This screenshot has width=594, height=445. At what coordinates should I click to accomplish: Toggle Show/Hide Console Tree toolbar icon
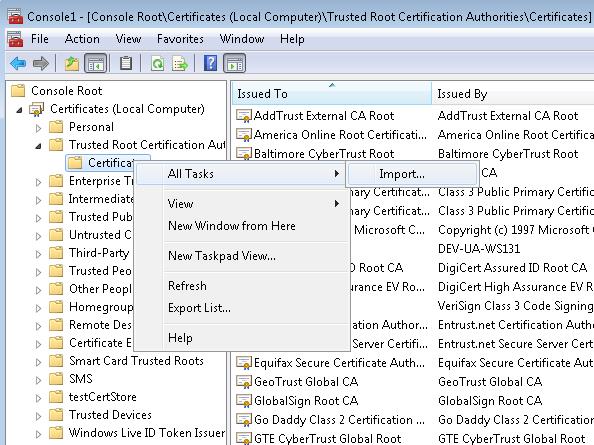pyautogui.click(x=95, y=63)
